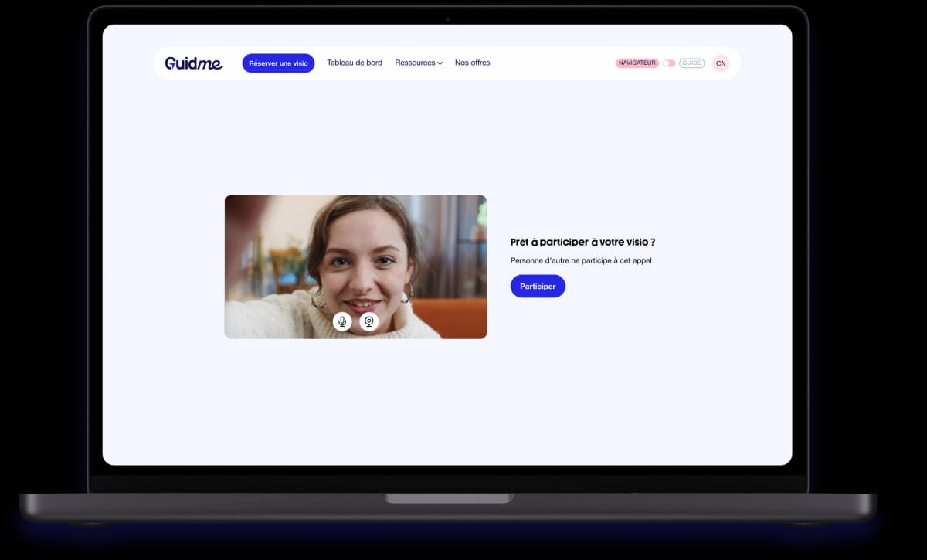This screenshot has height=560, width=927.
Task: Expand the chevron beside Ressources
Action: [x=440, y=63]
